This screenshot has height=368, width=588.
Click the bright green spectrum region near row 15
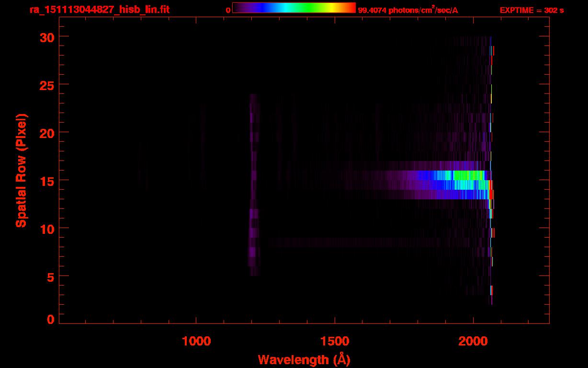tap(468, 175)
